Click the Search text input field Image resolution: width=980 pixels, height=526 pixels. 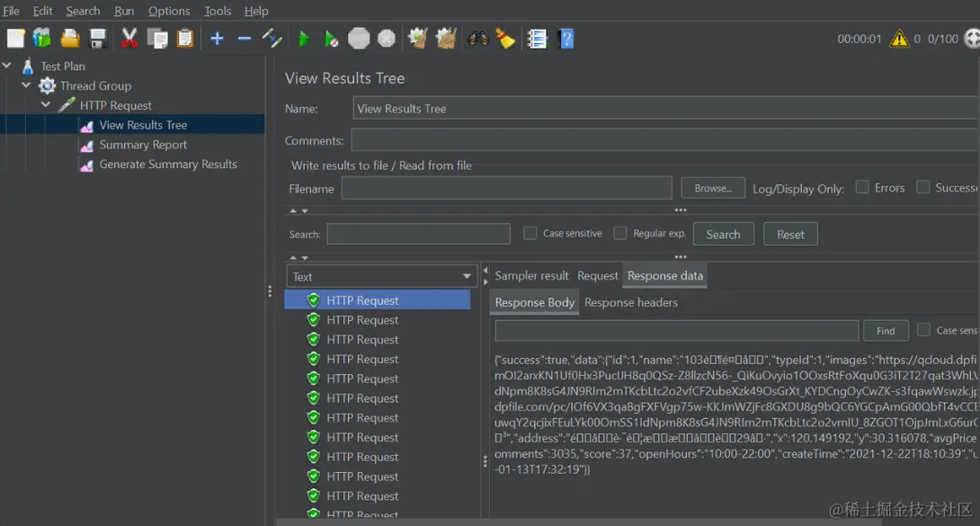point(418,234)
